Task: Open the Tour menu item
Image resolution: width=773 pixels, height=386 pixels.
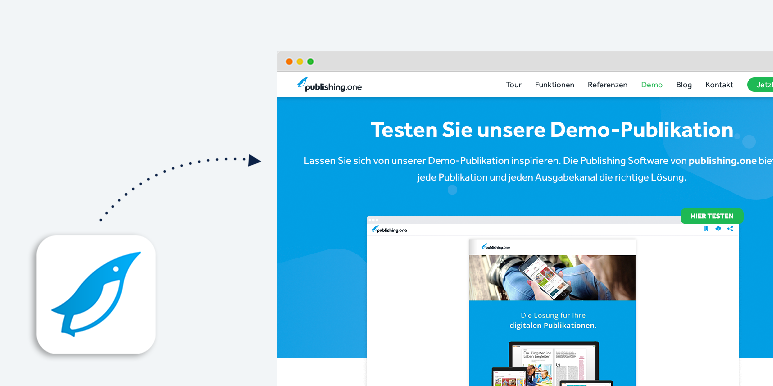Action: [514, 85]
